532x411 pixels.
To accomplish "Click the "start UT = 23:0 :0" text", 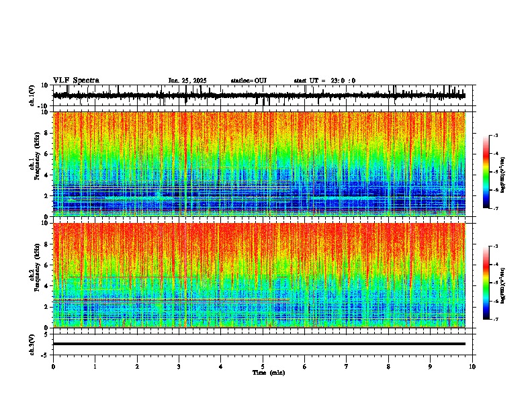I will (x=324, y=81).
